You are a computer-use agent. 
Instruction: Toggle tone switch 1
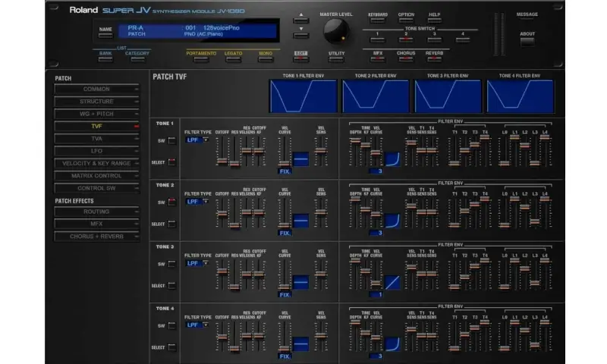(377, 39)
